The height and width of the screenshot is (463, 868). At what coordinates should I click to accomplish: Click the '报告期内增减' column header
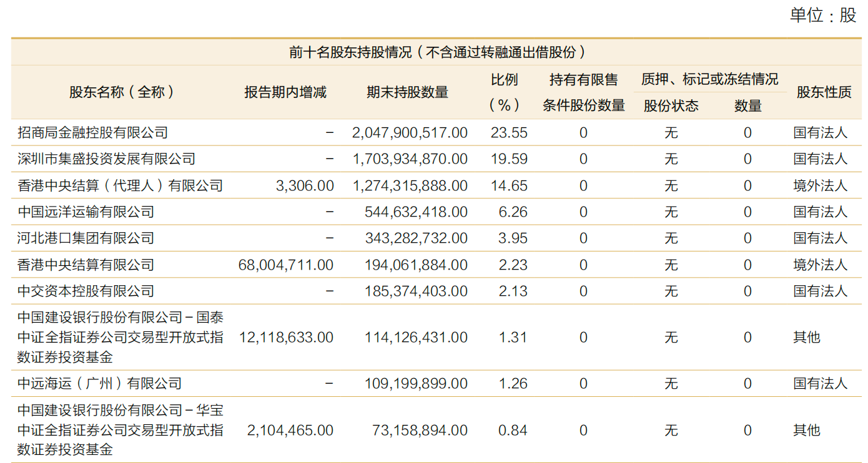[285, 92]
